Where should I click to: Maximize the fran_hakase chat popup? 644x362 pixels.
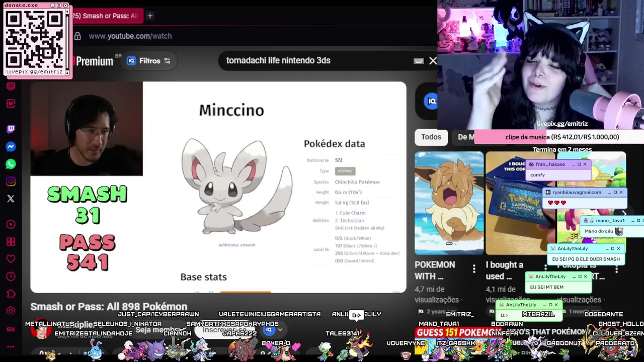click(579, 164)
